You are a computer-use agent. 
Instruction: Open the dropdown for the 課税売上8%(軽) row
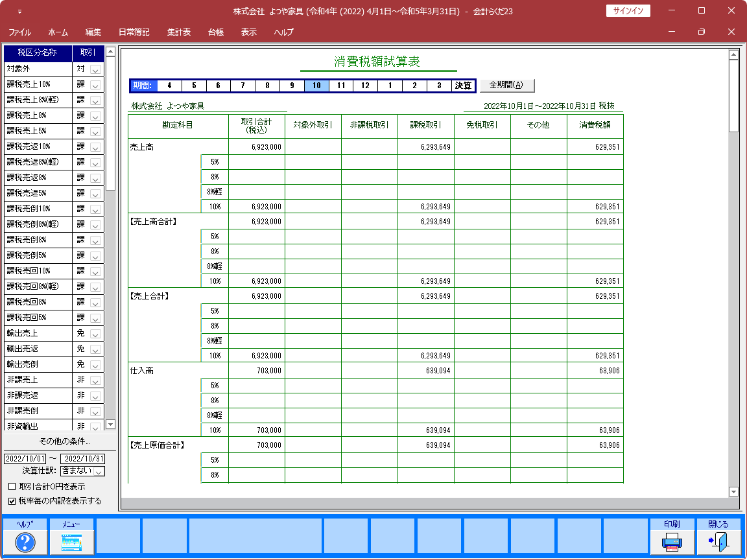point(95,100)
